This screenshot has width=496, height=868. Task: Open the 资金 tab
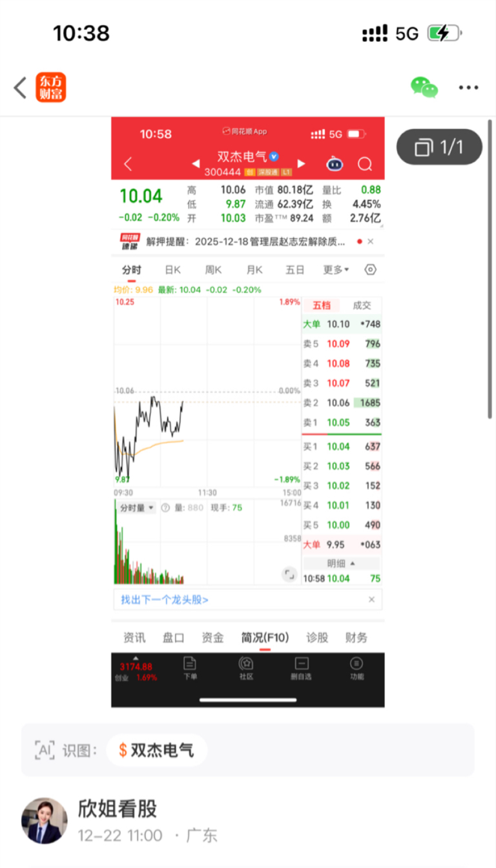coord(212,638)
